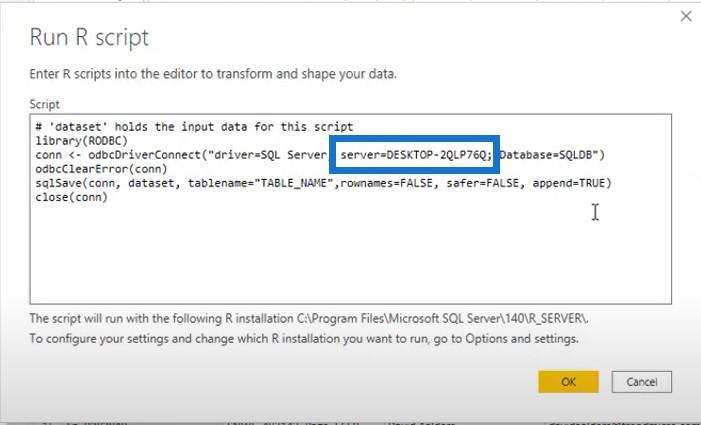Close the Run R script dialog

click(x=685, y=16)
